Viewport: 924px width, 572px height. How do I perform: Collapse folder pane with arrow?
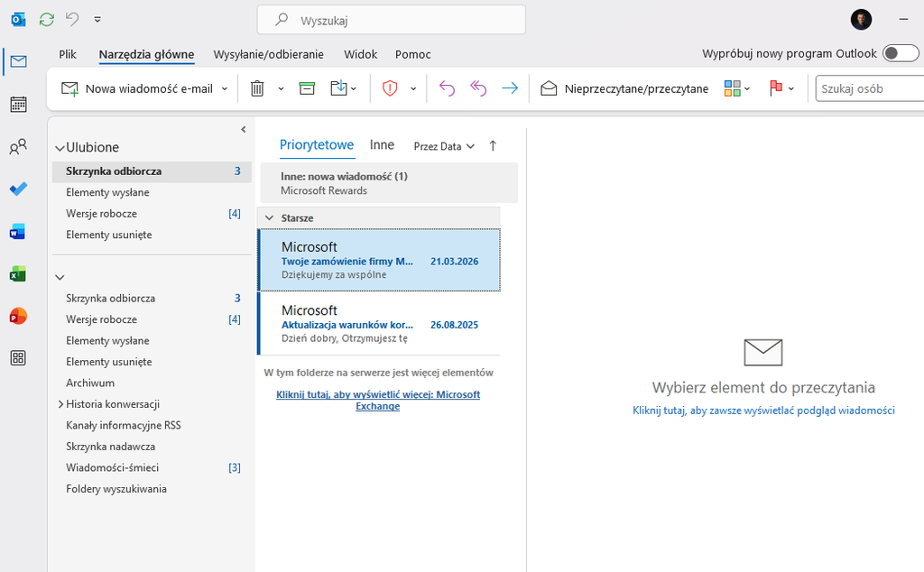click(244, 130)
